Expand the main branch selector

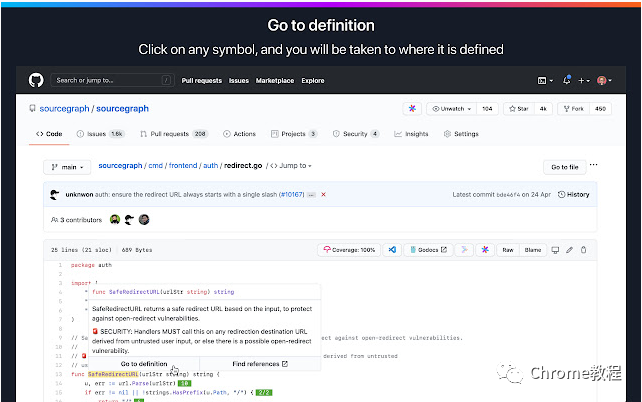[67, 167]
